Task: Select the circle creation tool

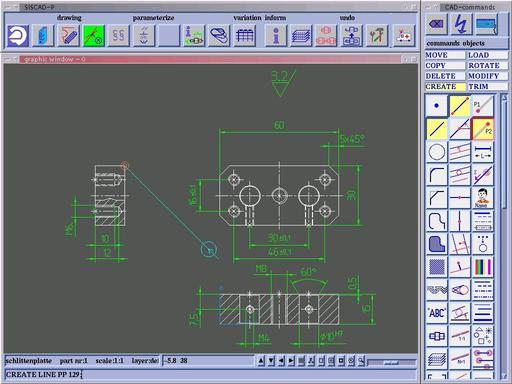Action: point(437,152)
